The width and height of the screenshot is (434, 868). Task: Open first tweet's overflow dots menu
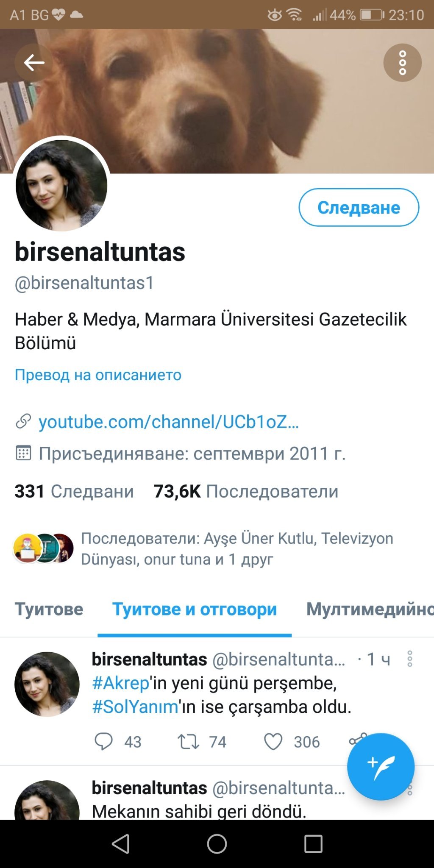[409, 659]
